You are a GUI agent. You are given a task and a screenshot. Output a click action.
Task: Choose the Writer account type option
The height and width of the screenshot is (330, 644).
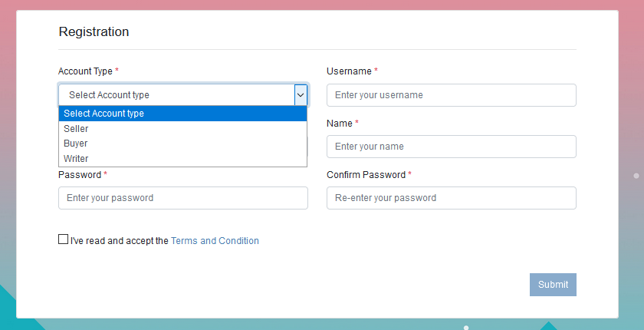pos(182,159)
